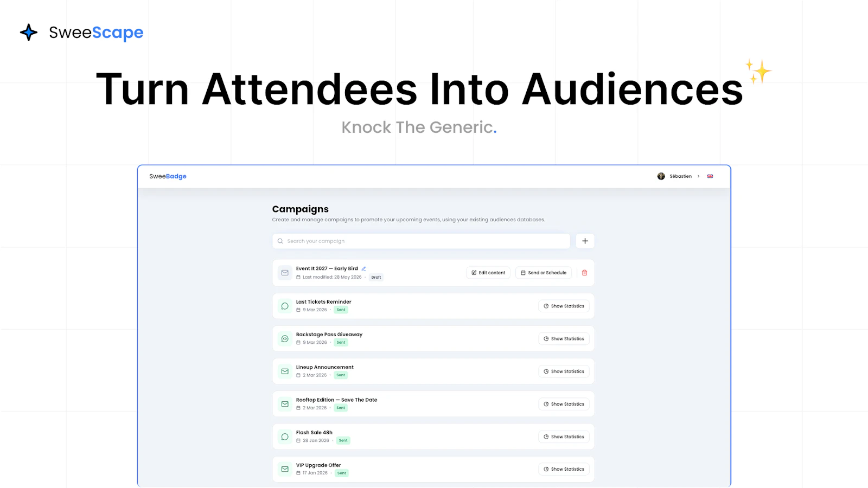Viewport: 868px width, 488px height.
Task: Click Edit content for Early Bird campaign
Action: point(488,273)
